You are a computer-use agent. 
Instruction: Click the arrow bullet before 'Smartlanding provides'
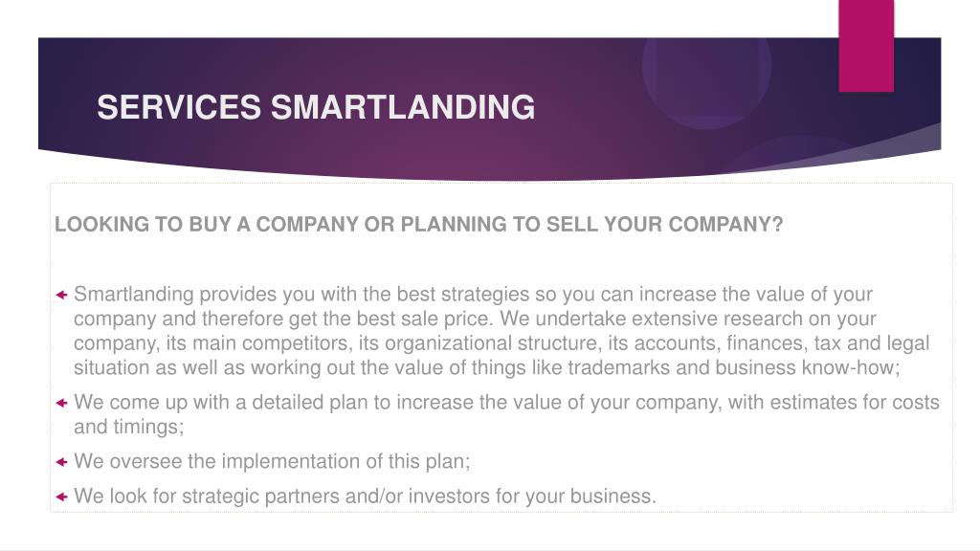(61, 295)
